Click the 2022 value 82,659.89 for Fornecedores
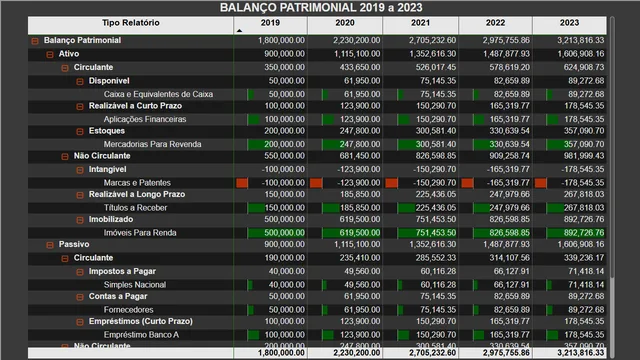This screenshot has width=640, height=360. coord(511,309)
